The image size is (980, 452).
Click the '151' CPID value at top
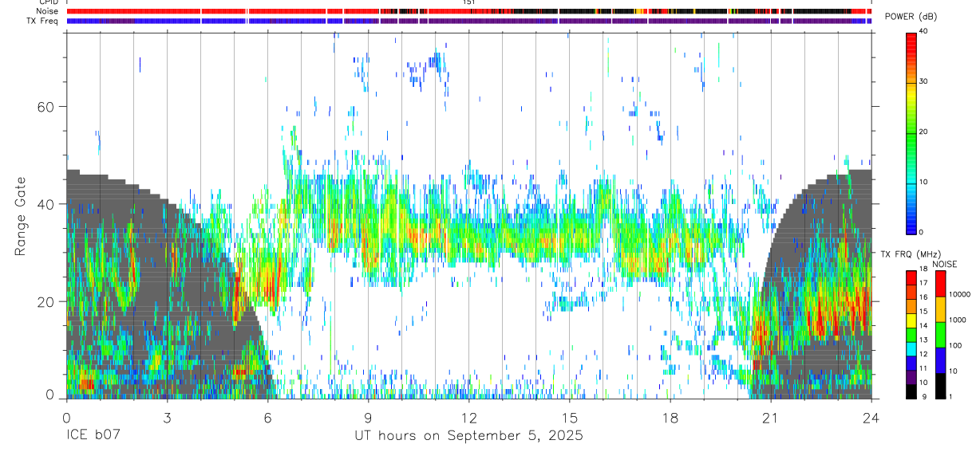point(468,2)
